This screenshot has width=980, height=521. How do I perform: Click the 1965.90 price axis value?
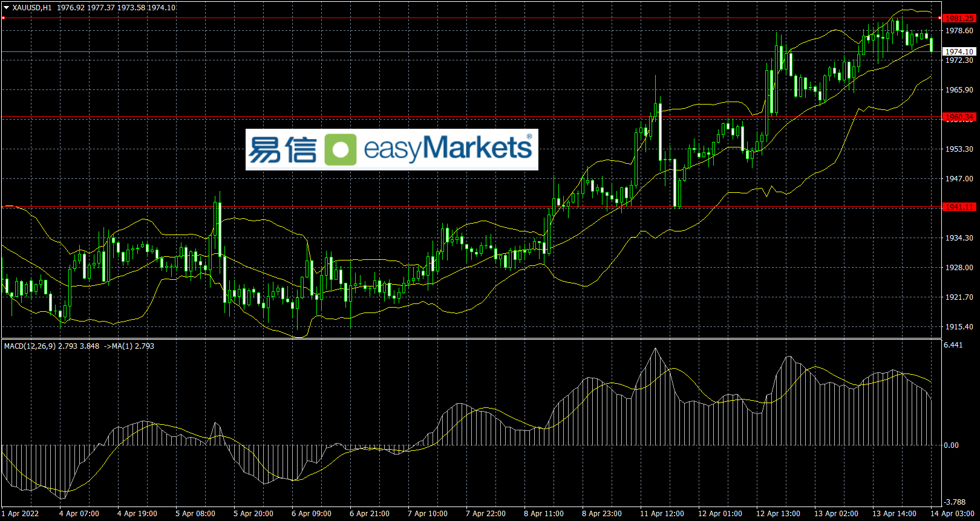[959, 90]
